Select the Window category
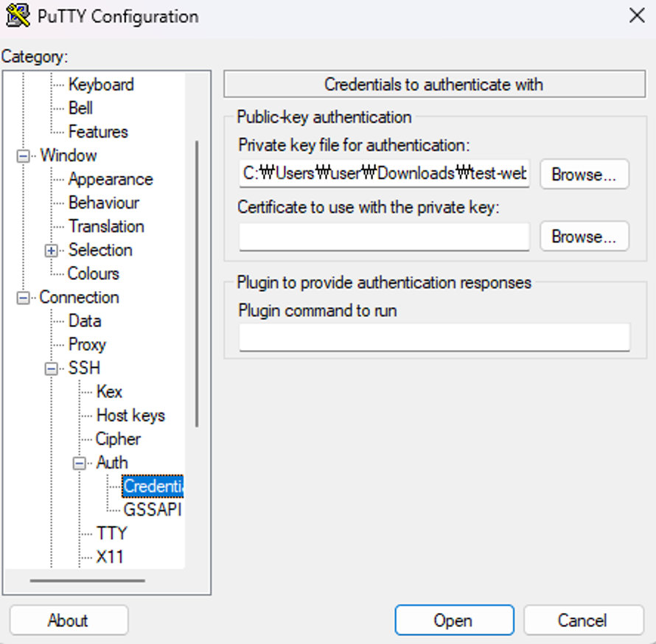Viewport: 656px width, 644px height. tap(69, 155)
